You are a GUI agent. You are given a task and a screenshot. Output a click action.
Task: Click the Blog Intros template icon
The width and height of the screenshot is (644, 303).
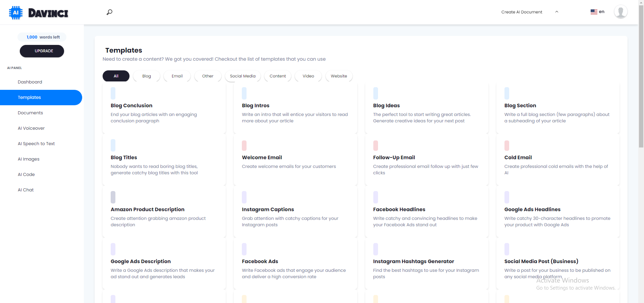pyautogui.click(x=244, y=93)
